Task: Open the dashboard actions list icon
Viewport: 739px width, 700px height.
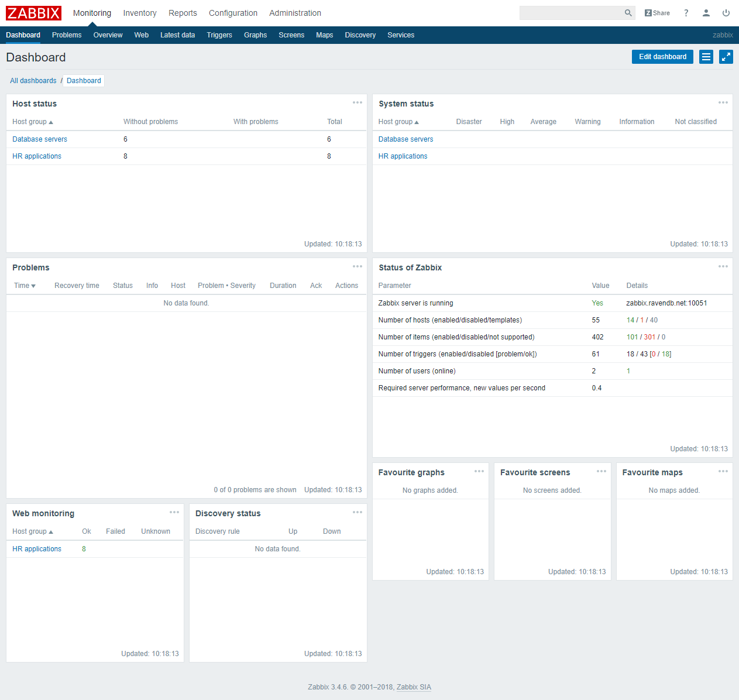Action: 706,57
